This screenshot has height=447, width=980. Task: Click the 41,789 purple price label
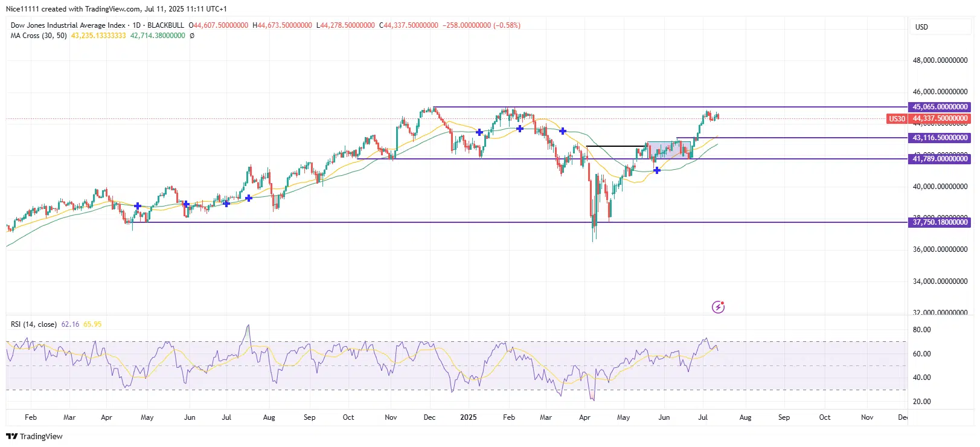pos(940,159)
